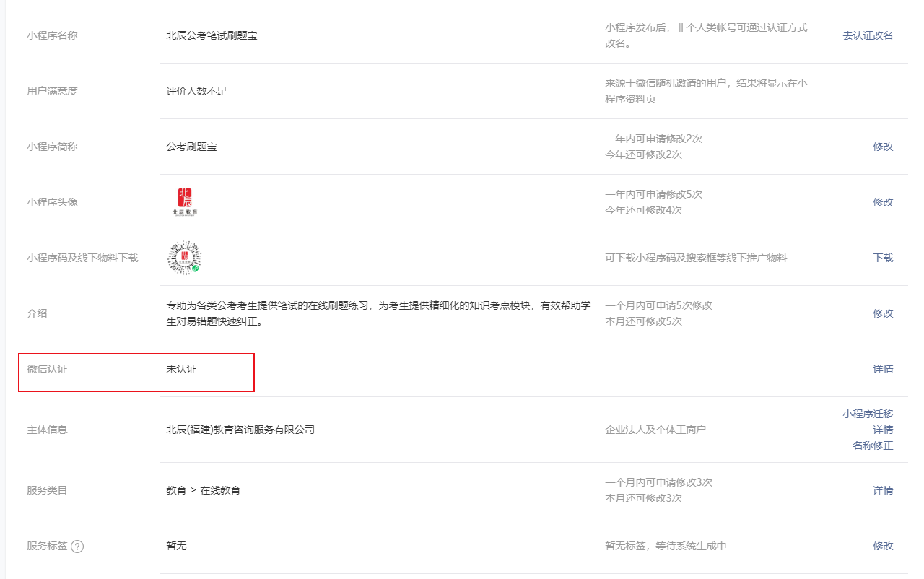Open 详情 in the 微信认证 row

coord(883,369)
